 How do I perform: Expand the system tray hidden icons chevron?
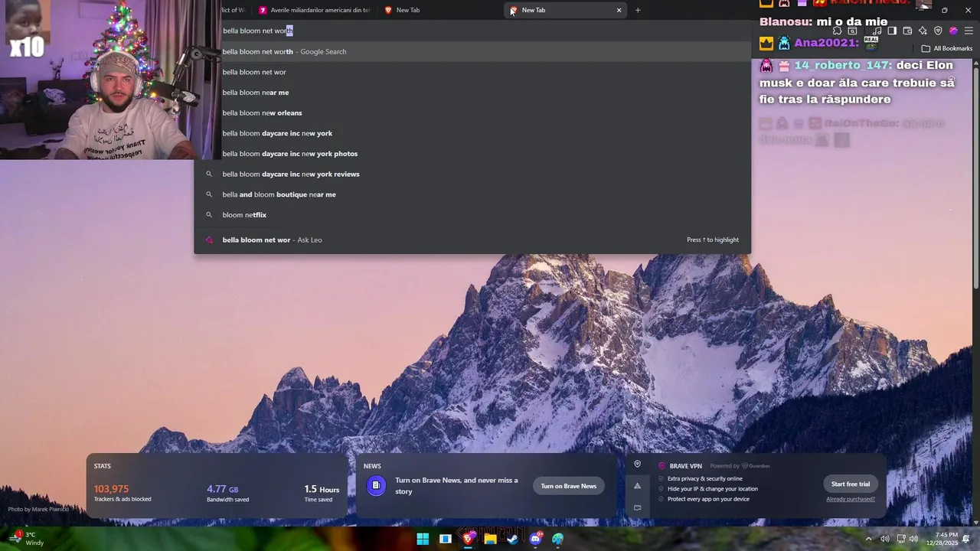(868, 539)
